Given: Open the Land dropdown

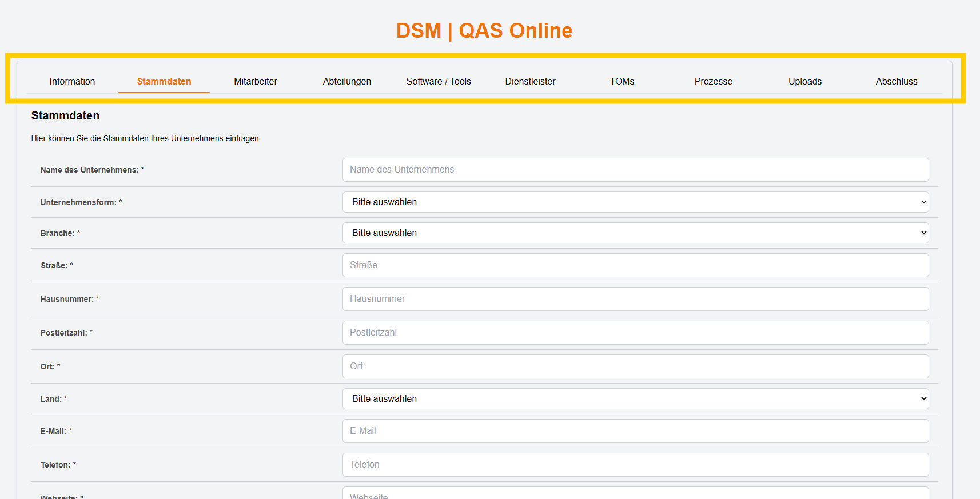Looking at the screenshot, I should point(635,398).
